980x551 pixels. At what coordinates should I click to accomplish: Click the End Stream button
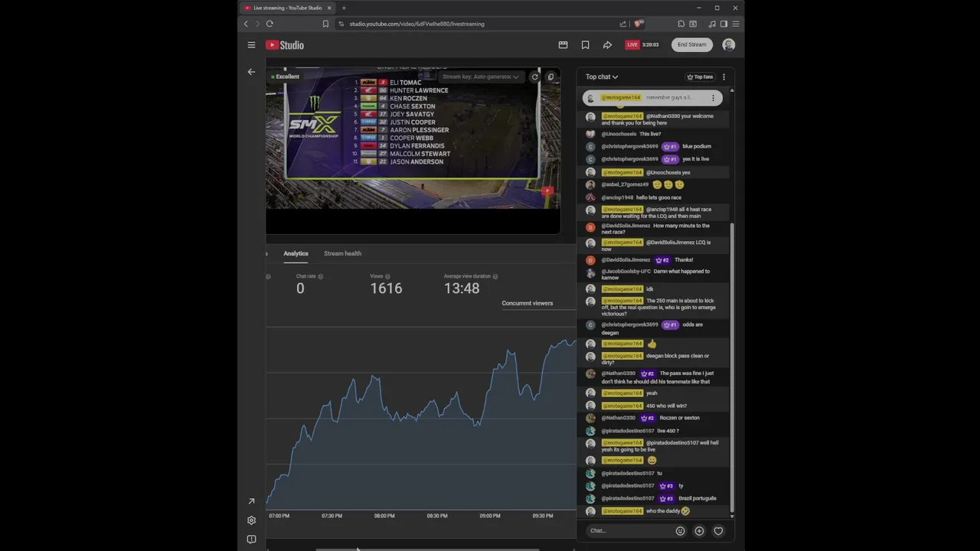coord(692,45)
